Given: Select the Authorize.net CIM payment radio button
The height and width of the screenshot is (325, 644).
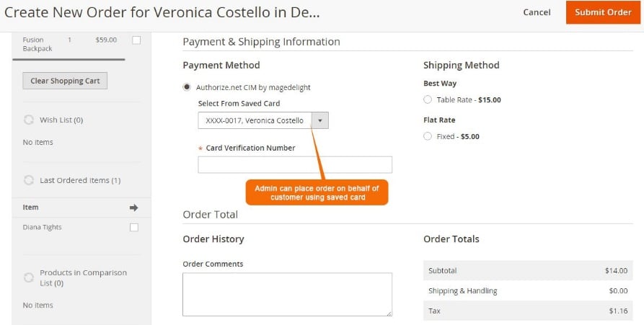Looking at the screenshot, I should pos(187,87).
